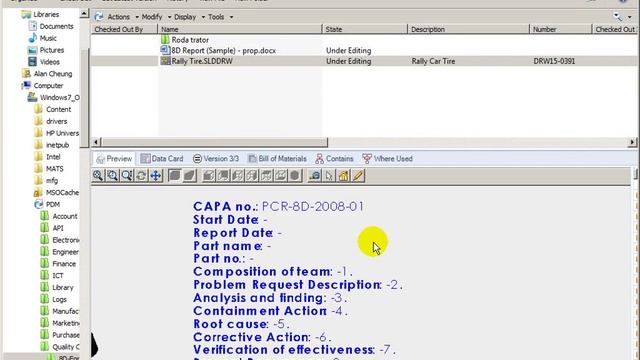
Task: Select the Zoom to Area magnifier tool
Action: (x=112, y=176)
